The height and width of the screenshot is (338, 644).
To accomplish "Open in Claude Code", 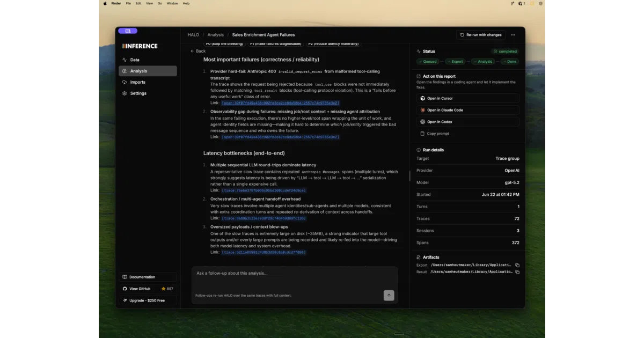I will [468, 110].
